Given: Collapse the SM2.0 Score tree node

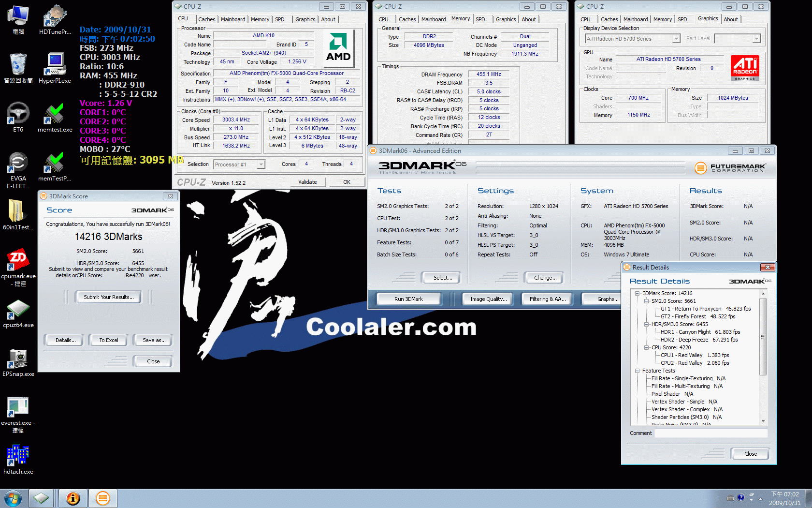Looking at the screenshot, I should click(x=646, y=301).
